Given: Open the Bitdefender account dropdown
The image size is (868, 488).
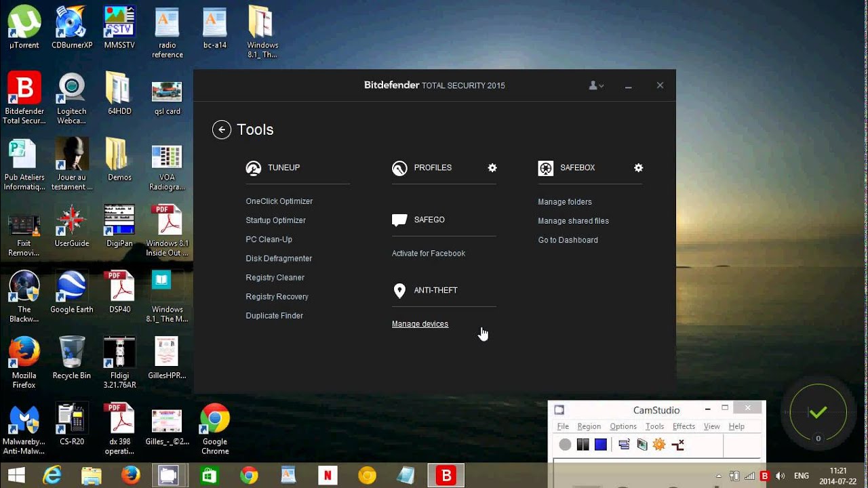Looking at the screenshot, I should 596,85.
